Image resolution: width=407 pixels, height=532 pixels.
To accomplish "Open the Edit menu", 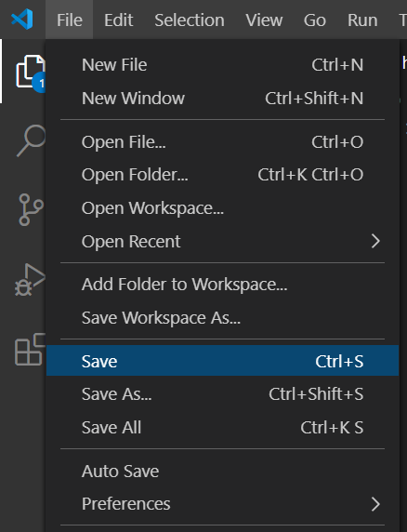I will (x=118, y=20).
